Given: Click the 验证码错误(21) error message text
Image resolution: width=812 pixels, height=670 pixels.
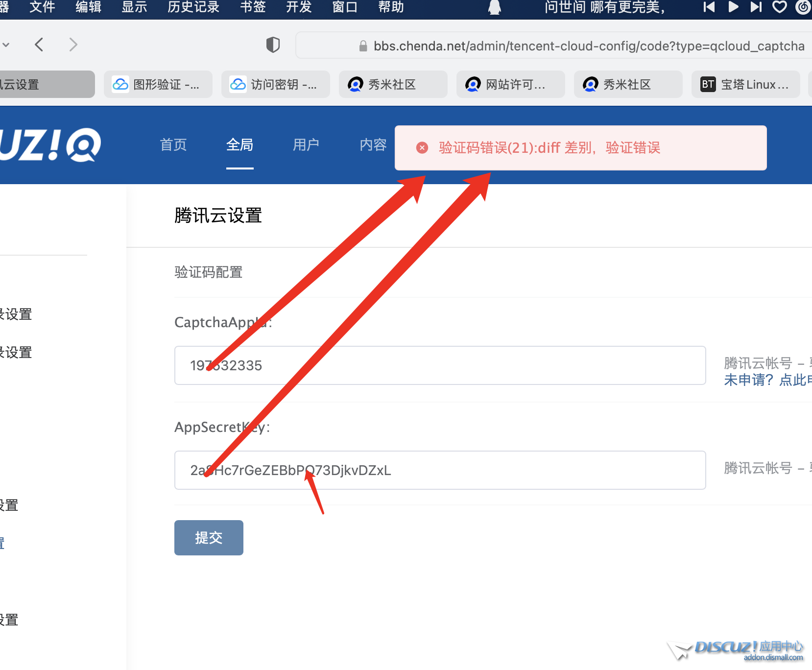Looking at the screenshot, I should click(x=549, y=148).
